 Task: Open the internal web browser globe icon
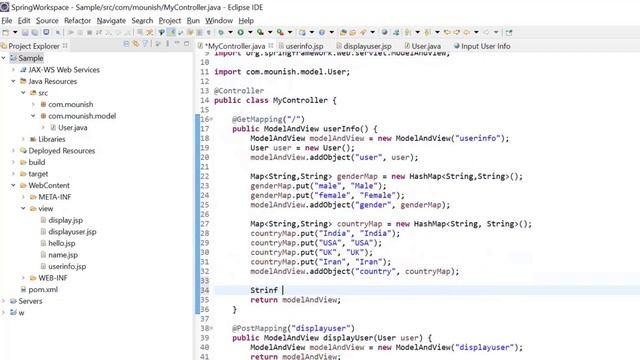pos(384,32)
